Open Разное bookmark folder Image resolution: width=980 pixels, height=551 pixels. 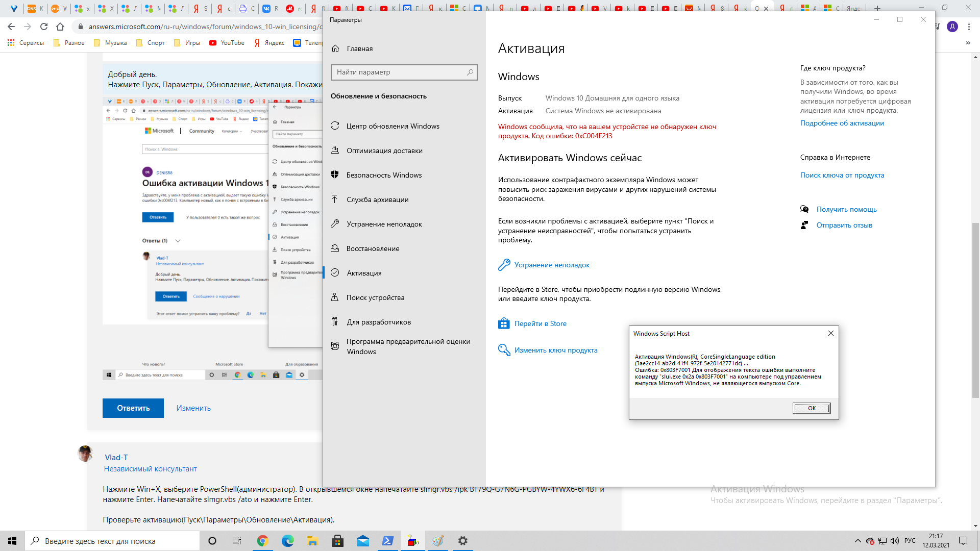click(x=68, y=43)
